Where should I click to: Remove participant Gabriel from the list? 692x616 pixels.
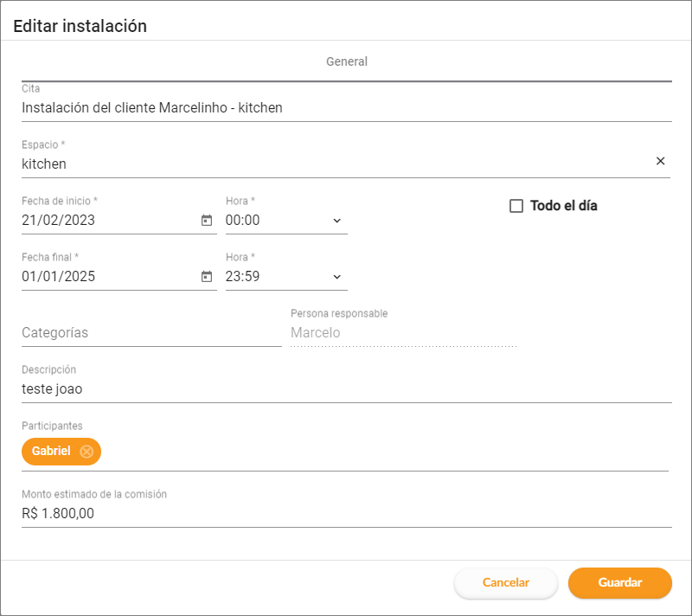point(86,452)
